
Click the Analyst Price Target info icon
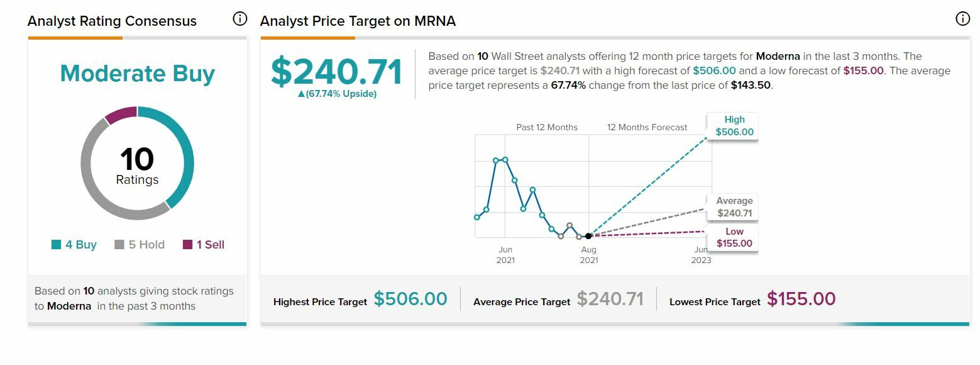pos(962,19)
